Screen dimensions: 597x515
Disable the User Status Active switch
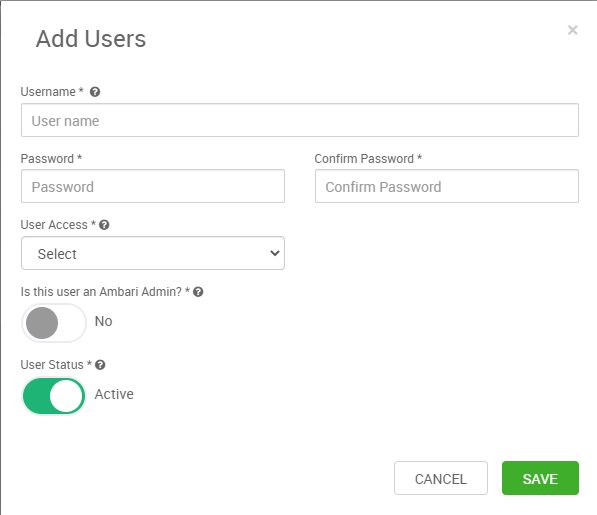pyautogui.click(x=54, y=396)
